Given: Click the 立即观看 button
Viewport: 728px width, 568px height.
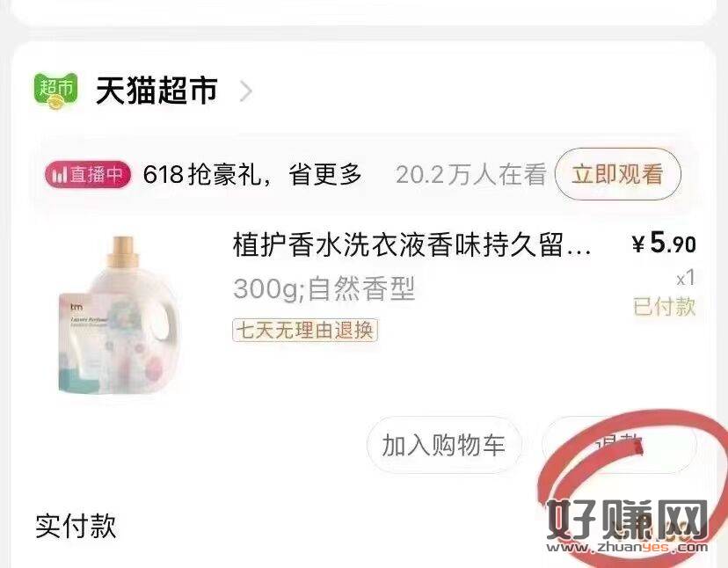Looking at the screenshot, I should [618, 174].
